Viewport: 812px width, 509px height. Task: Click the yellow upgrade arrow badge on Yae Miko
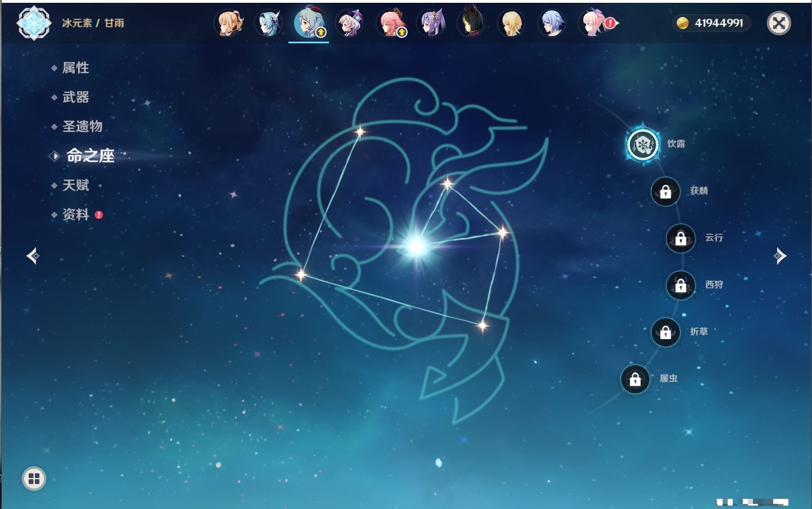[x=402, y=33]
